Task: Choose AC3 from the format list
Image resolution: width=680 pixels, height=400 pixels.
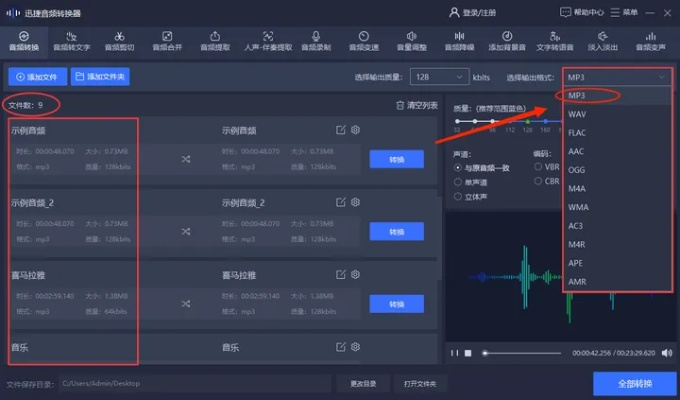Action: point(617,226)
